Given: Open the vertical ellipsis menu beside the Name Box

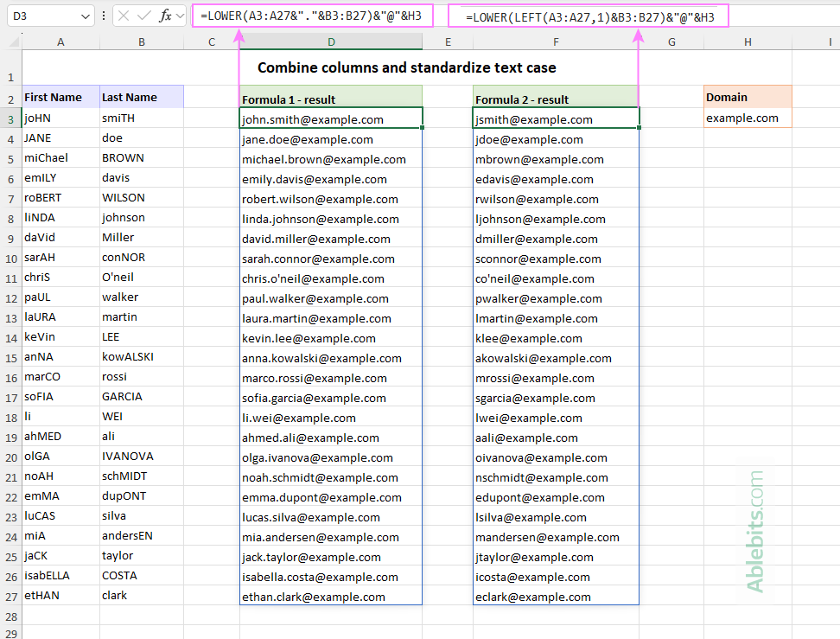Looking at the screenshot, I should 104,16.
